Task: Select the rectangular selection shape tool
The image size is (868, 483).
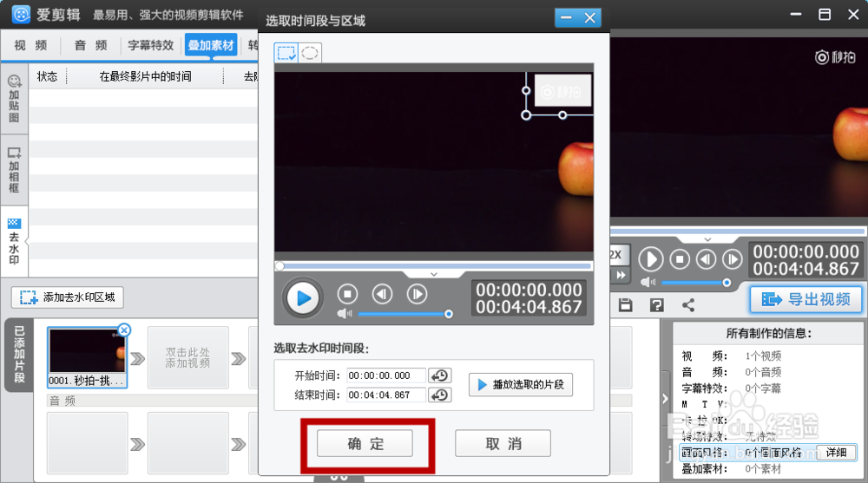Action: [286, 53]
